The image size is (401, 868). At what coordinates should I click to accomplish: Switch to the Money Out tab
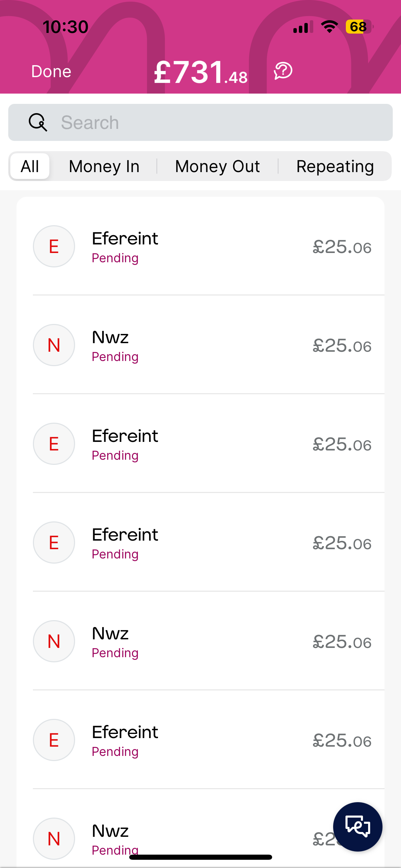[217, 167]
